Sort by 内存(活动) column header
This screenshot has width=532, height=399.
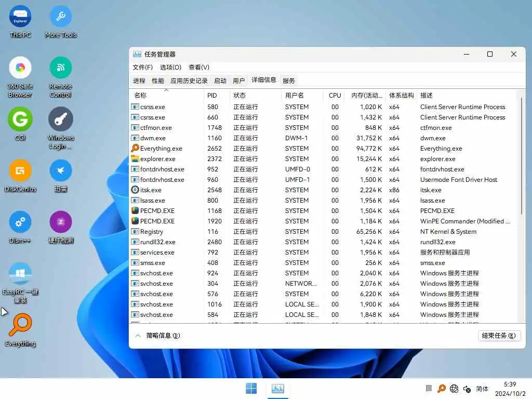tap(366, 96)
